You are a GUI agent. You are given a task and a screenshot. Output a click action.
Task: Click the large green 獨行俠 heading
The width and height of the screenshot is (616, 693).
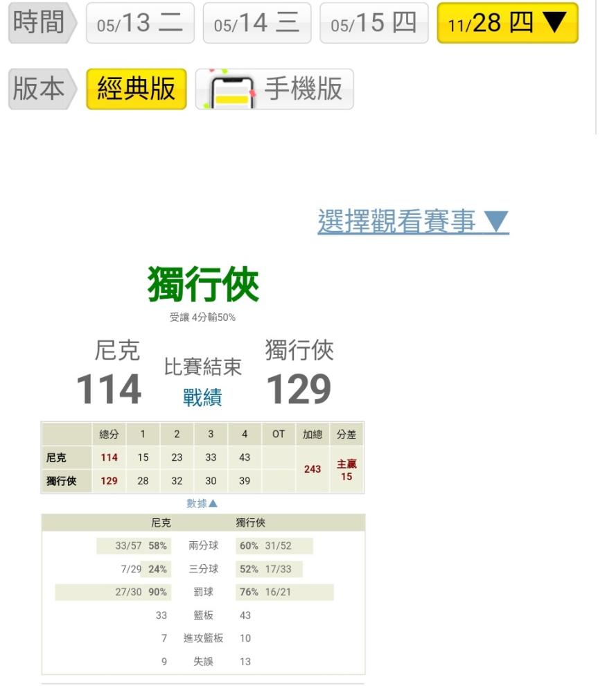point(203,284)
